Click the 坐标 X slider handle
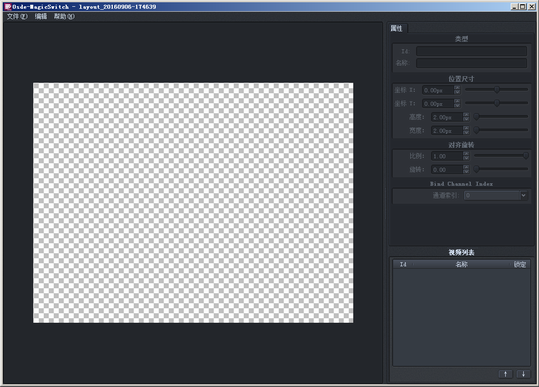The width and height of the screenshot is (539, 387). [x=497, y=90]
